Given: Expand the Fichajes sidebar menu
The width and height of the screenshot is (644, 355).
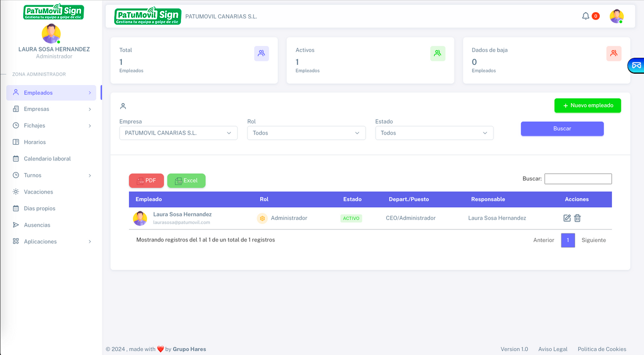Looking at the screenshot, I should [x=51, y=126].
